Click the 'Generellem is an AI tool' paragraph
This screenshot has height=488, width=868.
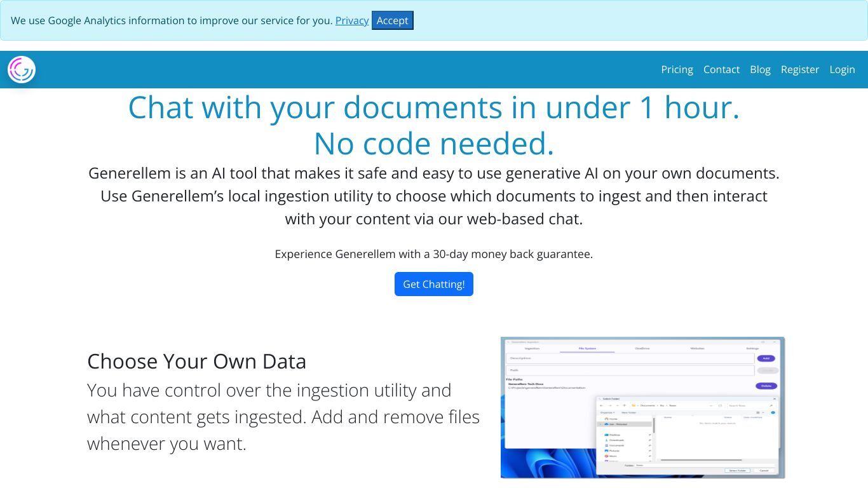pos(434,196)
